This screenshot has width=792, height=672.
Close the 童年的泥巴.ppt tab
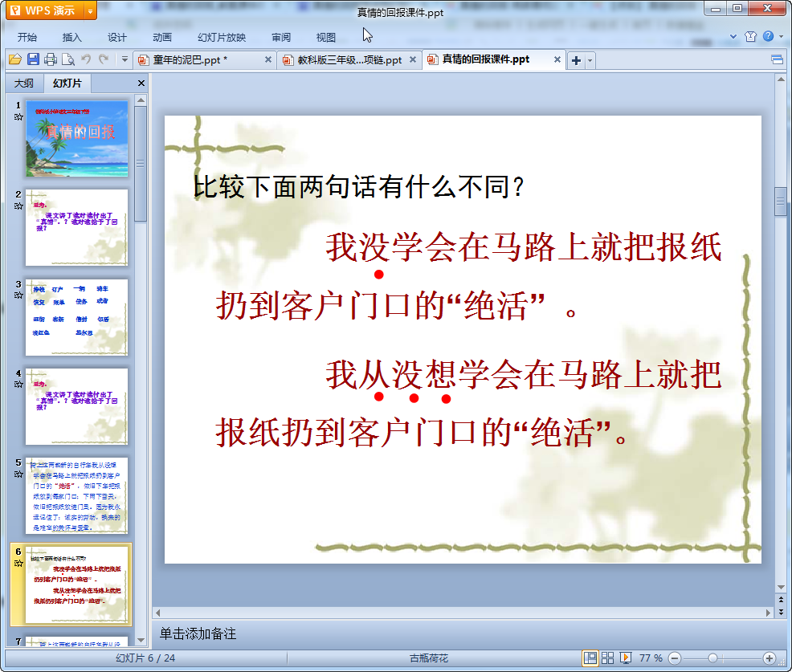268,59
